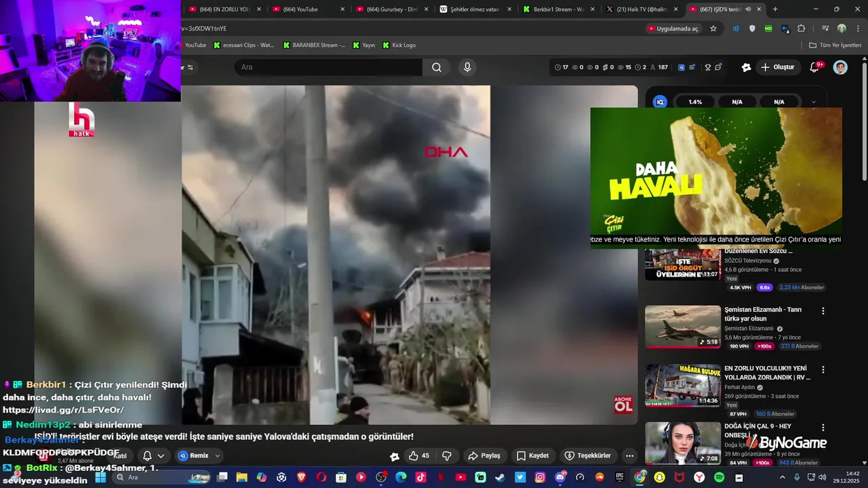This screenshot has height=488, width=868.
Task: Open the YouTube account avatar menu
Action: click(x=840, y=67)
